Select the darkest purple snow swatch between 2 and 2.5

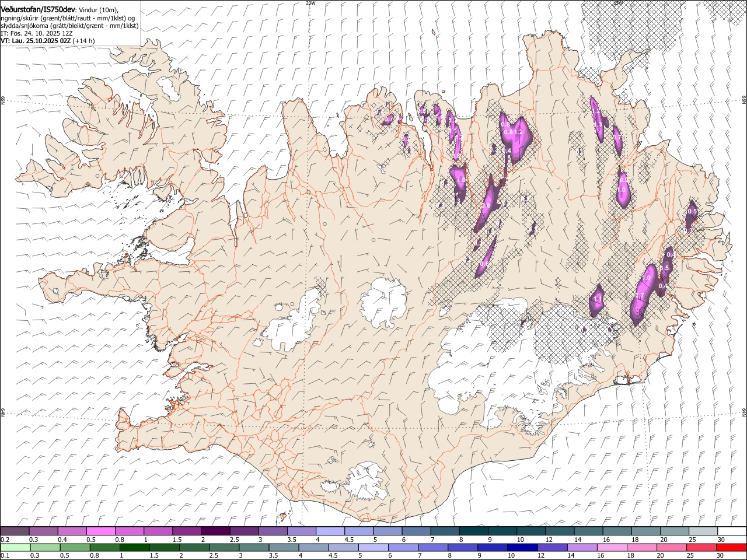[215, 531]
